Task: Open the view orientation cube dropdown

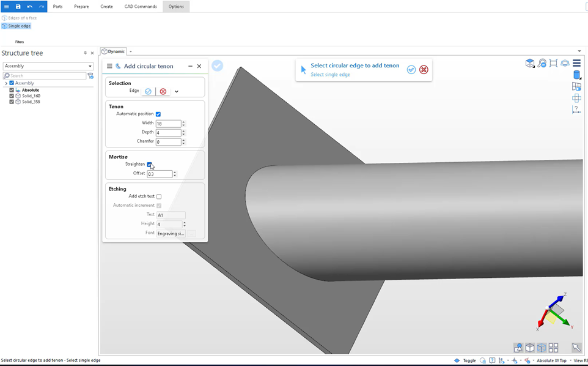Action: tap(529, 63)
